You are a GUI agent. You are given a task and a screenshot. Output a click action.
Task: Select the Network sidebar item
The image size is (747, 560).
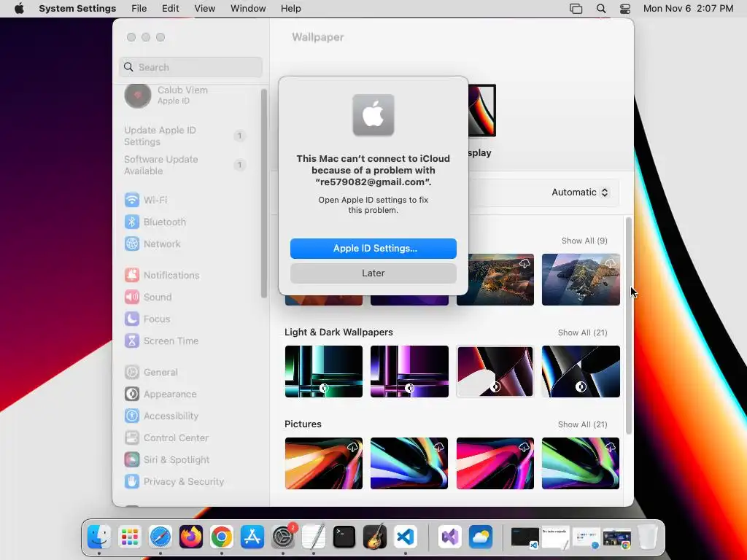coord(152,244)
